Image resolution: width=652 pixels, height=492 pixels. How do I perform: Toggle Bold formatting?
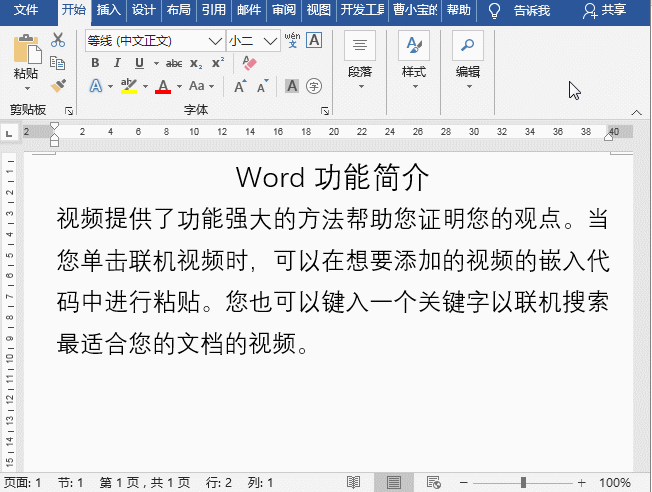tap(95, 63)
